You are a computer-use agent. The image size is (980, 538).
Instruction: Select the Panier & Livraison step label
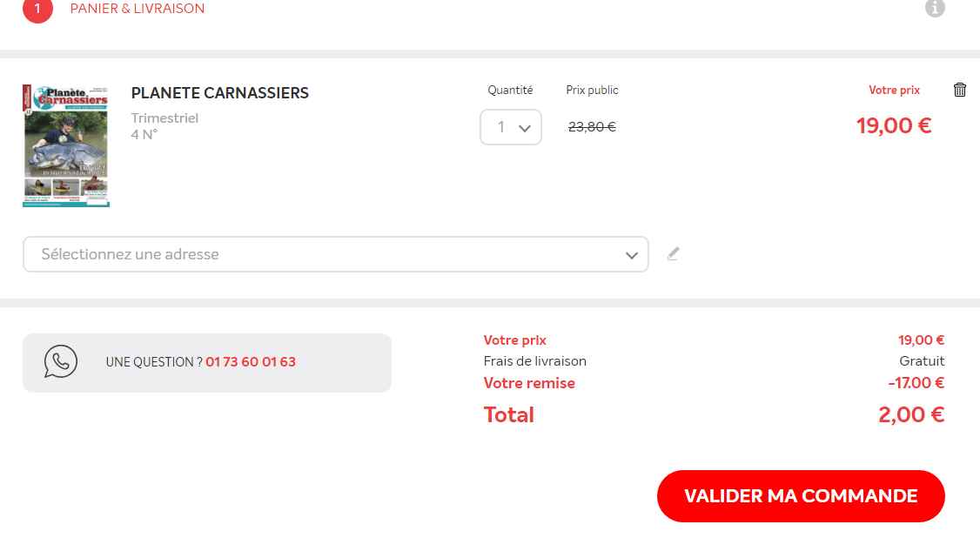(138, 9)
